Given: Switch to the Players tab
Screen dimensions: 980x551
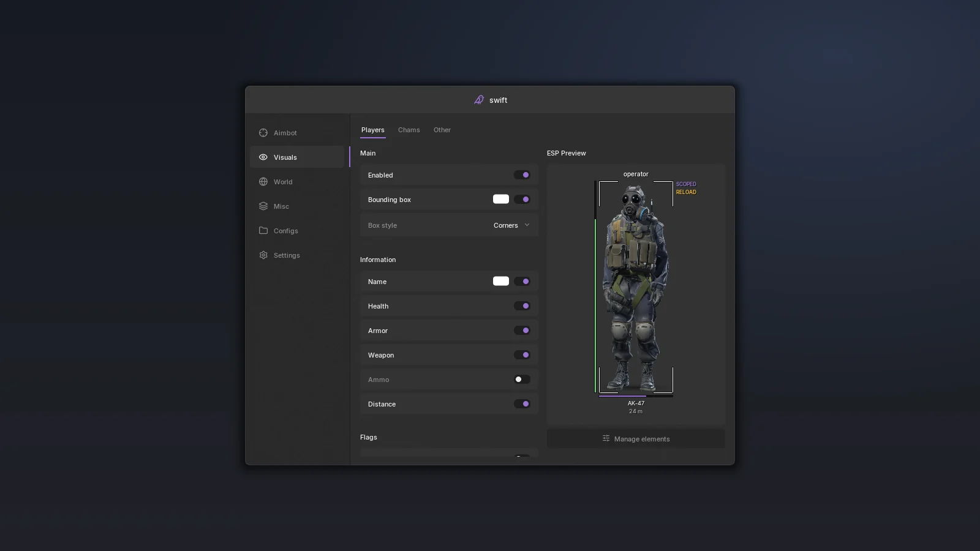Looking at the screenshot, I should pyautogui.click(x=373, y=130).
